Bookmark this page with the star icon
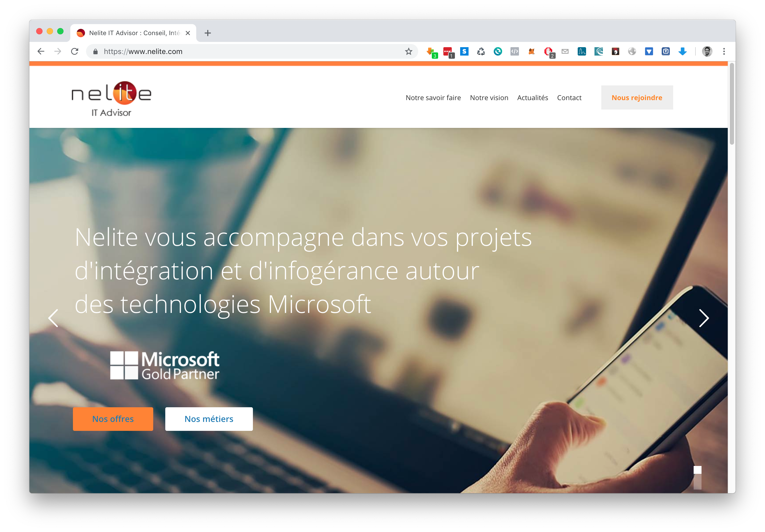 408,51
